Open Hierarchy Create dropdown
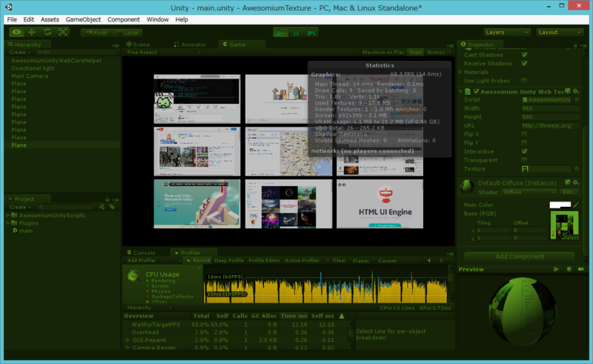Viewport: 593px width, 364px height. [19, 52]
